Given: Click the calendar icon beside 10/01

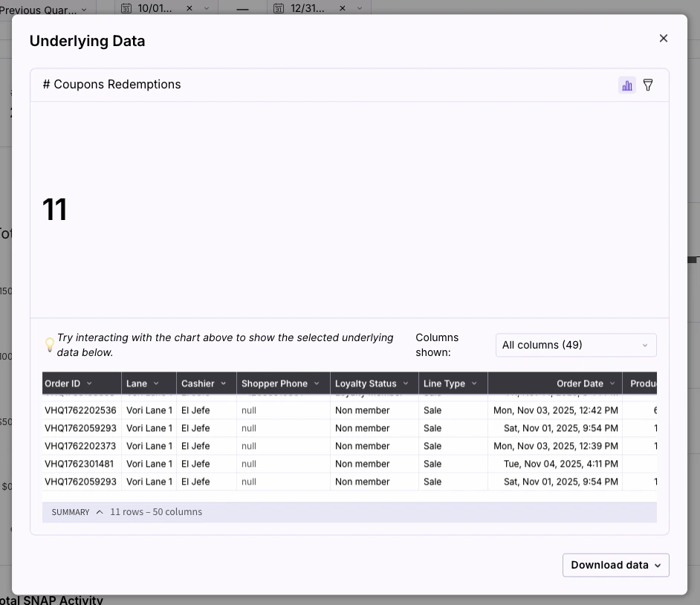Looking at the screenshot, I should point(125,7).
